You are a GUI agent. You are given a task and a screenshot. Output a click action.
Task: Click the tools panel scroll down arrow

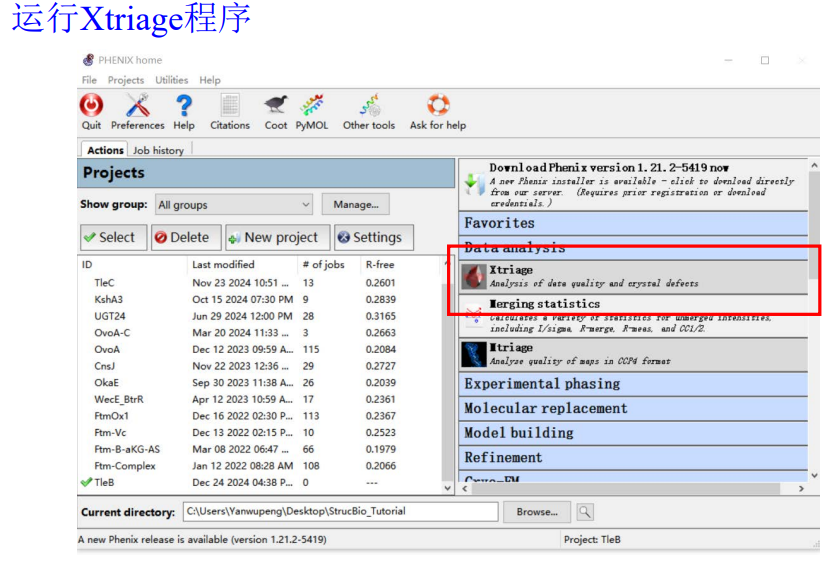point(814,476)
